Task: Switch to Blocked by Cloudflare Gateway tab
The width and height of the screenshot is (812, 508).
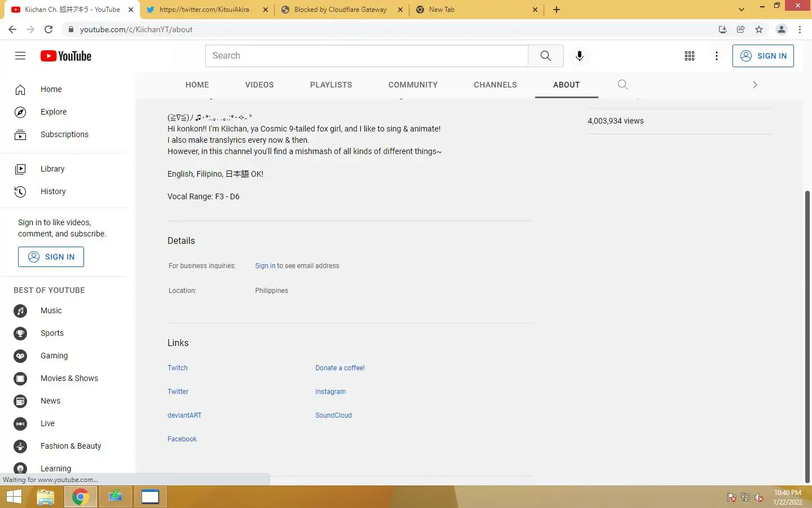Action: pyautogui.click(x=341, y=10)
